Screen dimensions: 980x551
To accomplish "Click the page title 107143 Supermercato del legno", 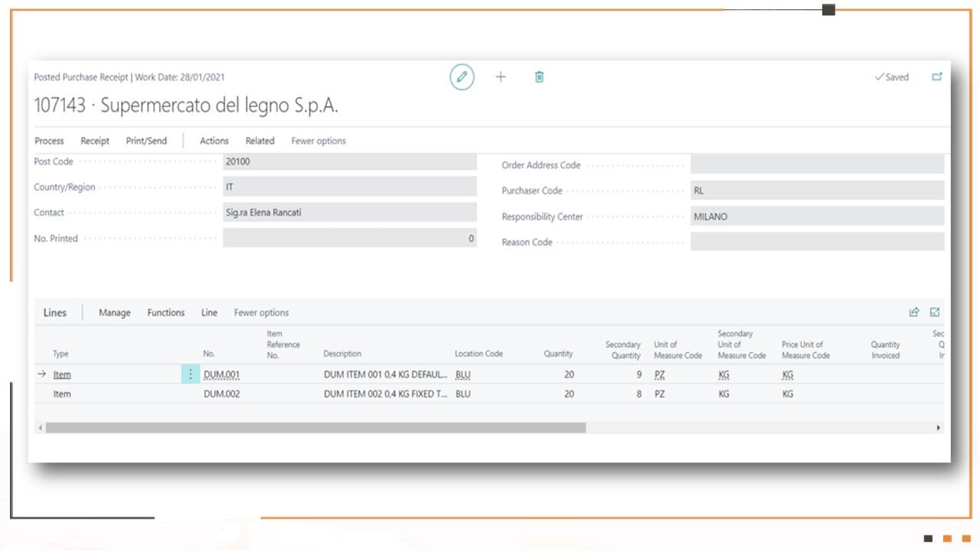I will (x=186, y=106).
